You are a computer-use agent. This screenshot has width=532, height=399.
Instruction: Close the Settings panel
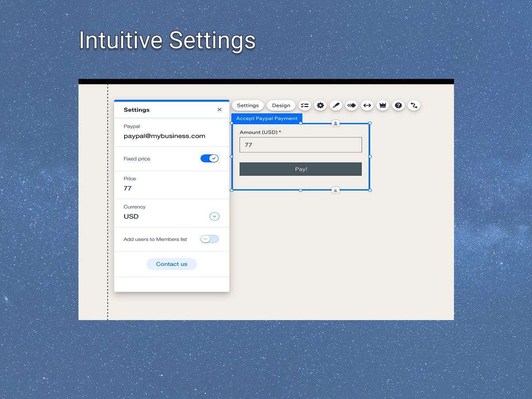click(219, 110)
